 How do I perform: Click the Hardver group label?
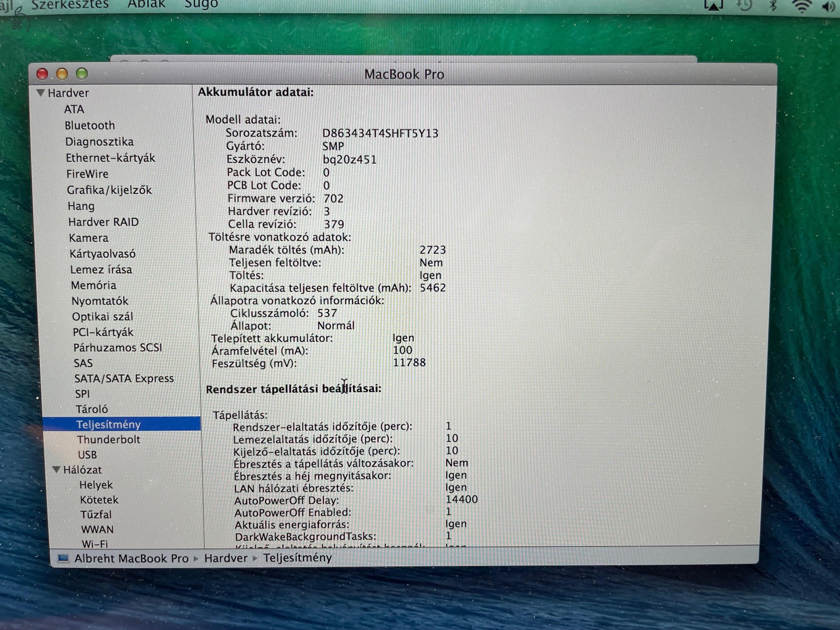click(x=68, y=93)
